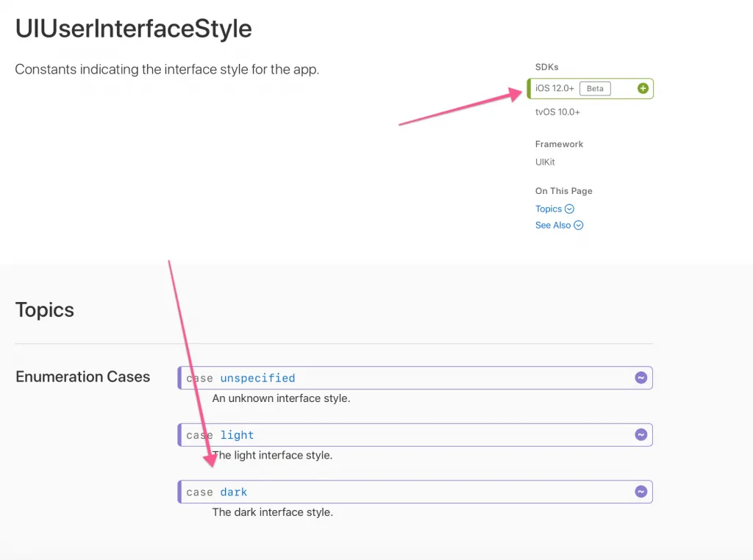Jump to See Also section link
Viewport: 753px width, 560px height.
[553, 226]
